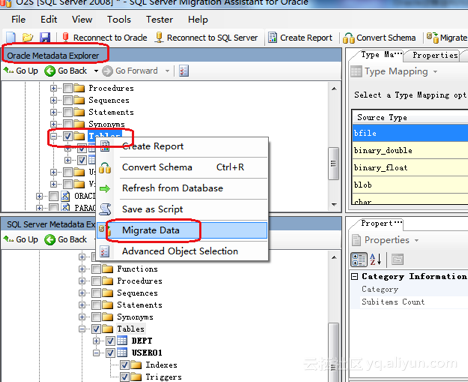Image resolution: width=468 pixels, height=382 pixels.
Task: Uncheck the SQL Server Tables checkbox
Action: click(x=96, y=329)
